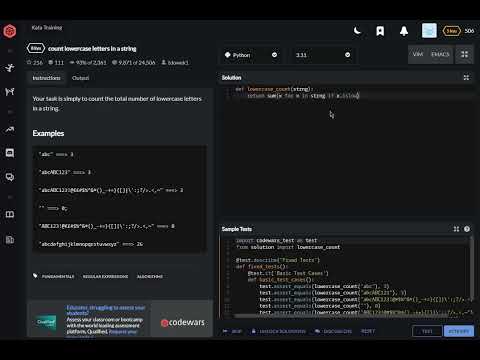Viewport: 480px width, 360px height.
Task: Open the user profile avatar
Action: point(429,31)
